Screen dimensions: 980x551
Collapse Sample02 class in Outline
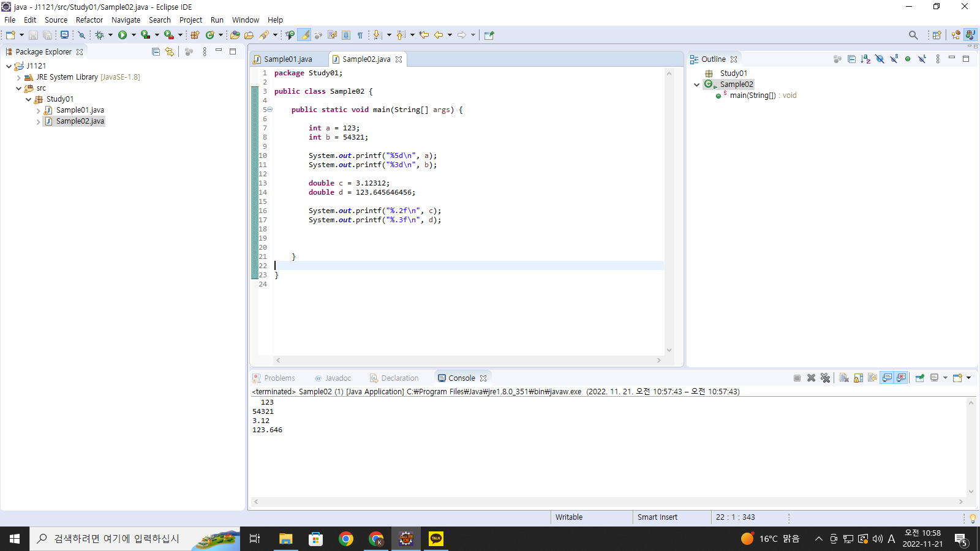(696, 84)
